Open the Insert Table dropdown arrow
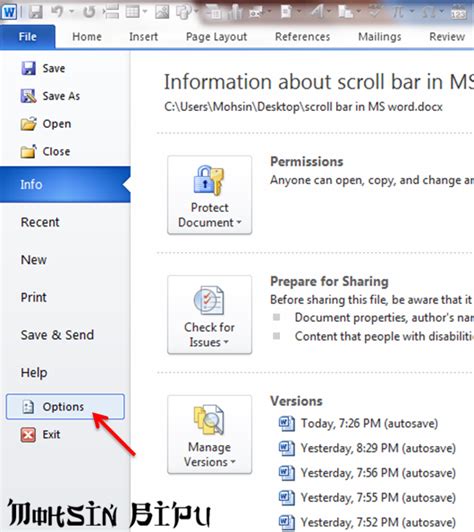The height and width of the screenshot is (532, 474). click(145, 12)
